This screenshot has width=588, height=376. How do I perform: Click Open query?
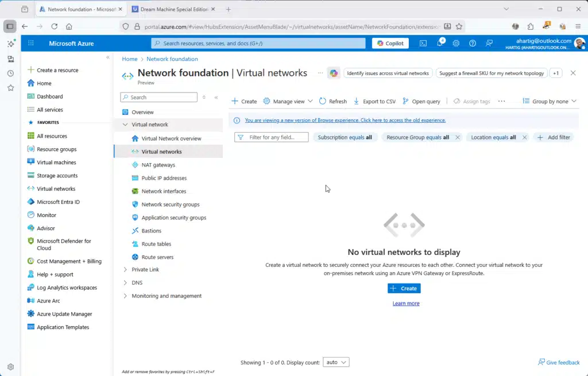pos(421,101)
